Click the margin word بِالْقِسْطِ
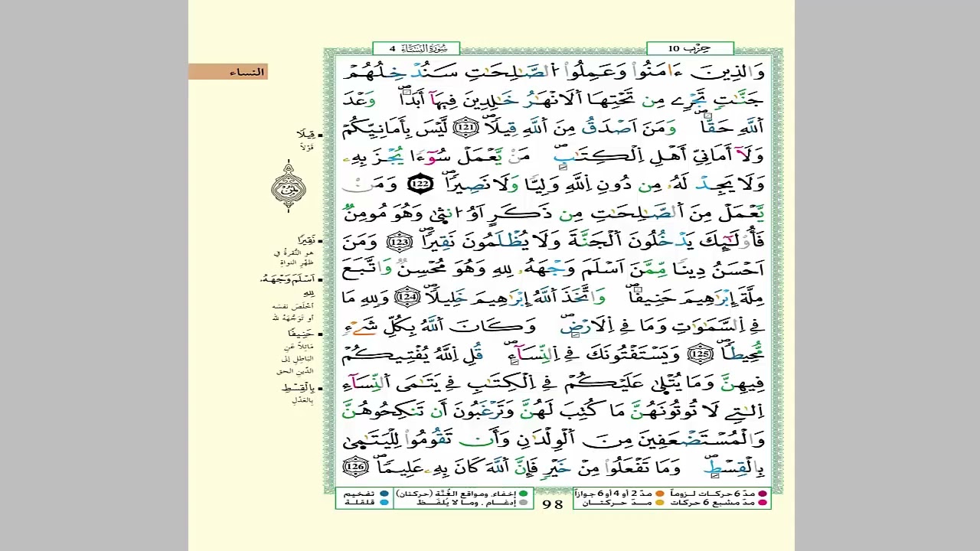 click(x=299, y=388)
